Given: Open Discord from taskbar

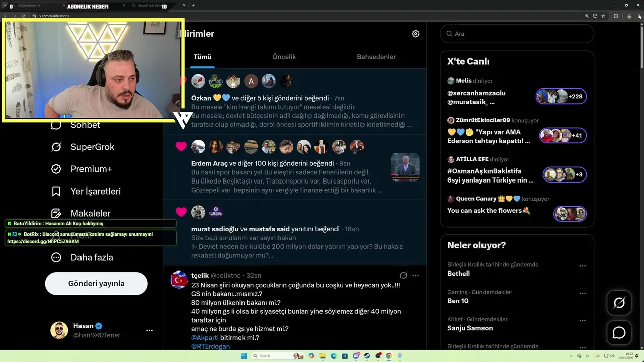Looking at the screenshot, I should click(x=356, y=356).
